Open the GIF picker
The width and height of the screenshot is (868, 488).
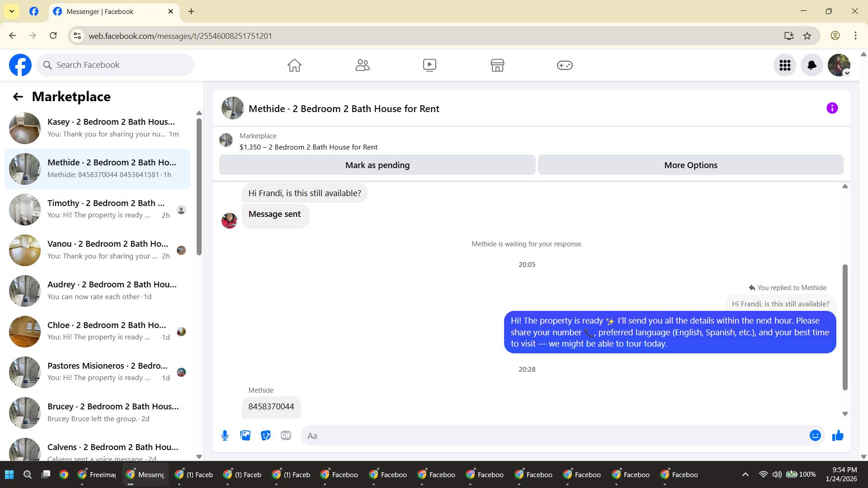(286, 436)
